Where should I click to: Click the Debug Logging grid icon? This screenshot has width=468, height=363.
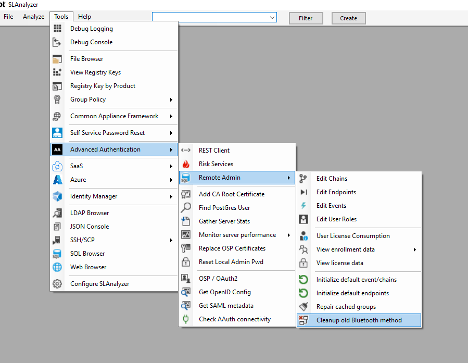tap(57, 28)
